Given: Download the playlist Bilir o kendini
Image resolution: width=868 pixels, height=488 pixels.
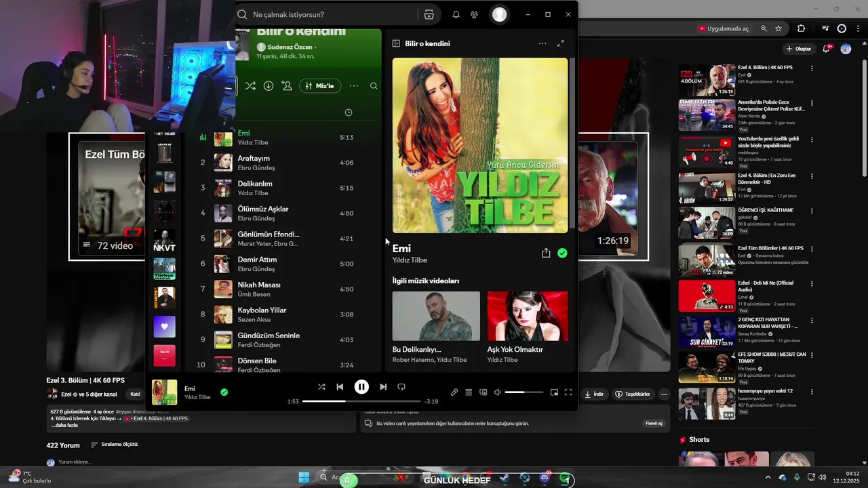Looking at the screenshot, I should [x=269, y=86].
